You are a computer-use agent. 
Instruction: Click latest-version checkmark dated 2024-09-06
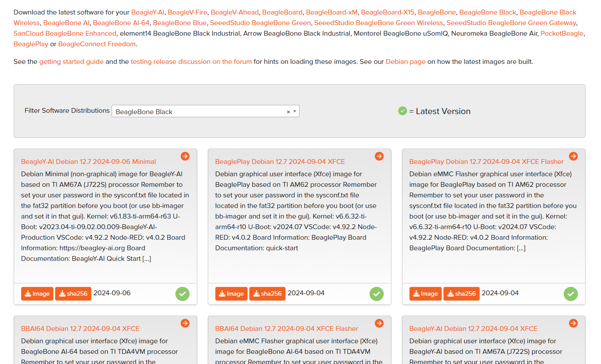pos(182,294)
